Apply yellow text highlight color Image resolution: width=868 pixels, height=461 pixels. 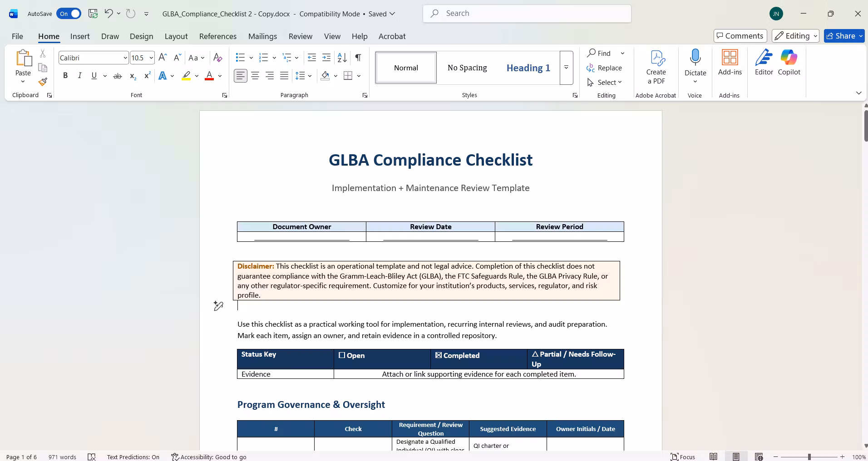(186, 76)
